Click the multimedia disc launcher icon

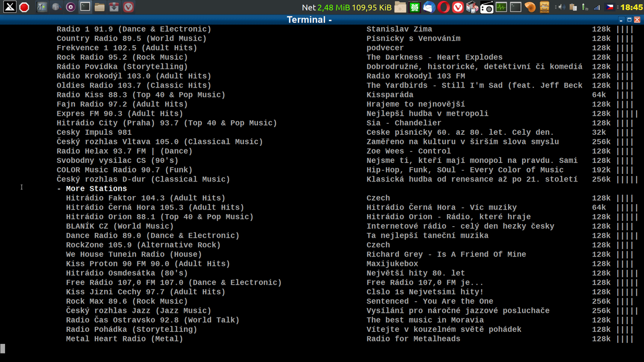click(472, 7)
